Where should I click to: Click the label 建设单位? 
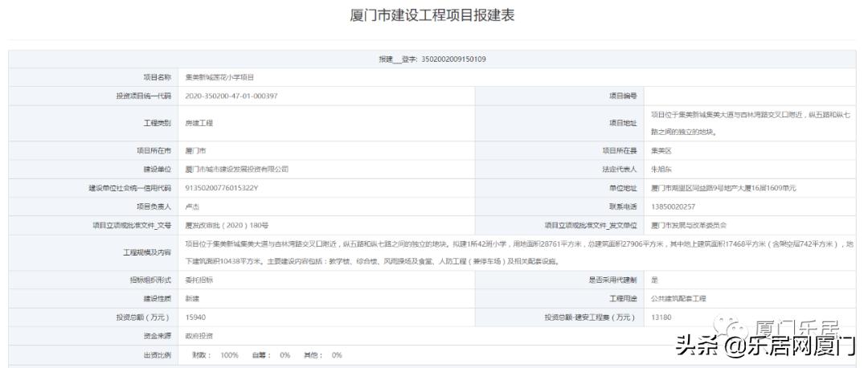point(158,170)
